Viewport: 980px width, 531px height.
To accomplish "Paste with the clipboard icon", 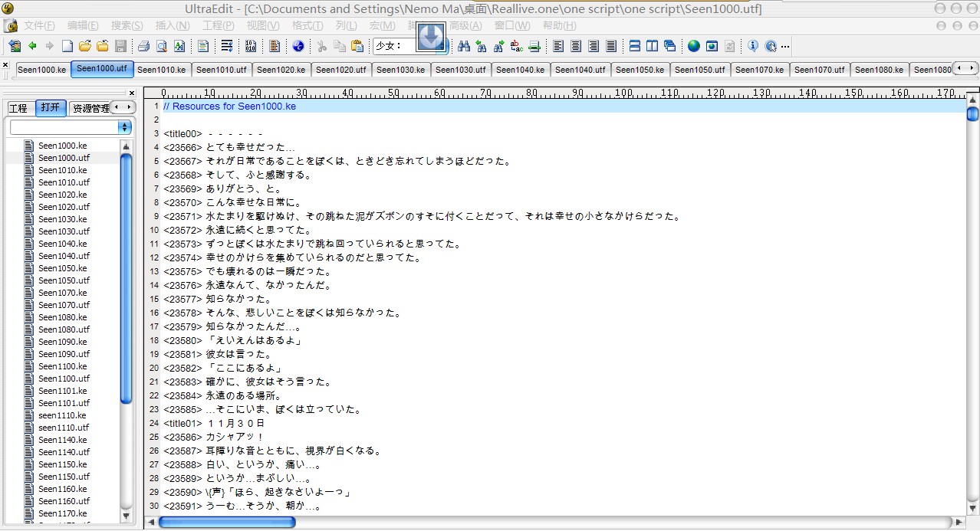I will point(357,46).
